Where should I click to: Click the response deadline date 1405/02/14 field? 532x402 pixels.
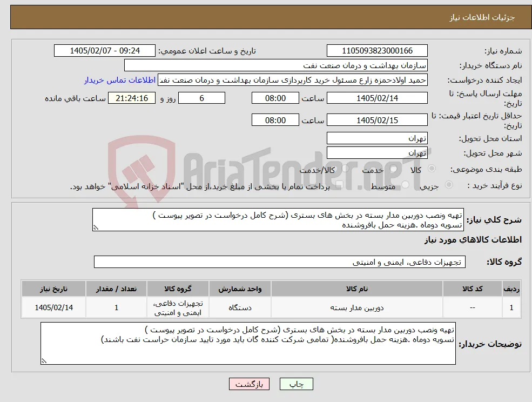pos(377,98)
